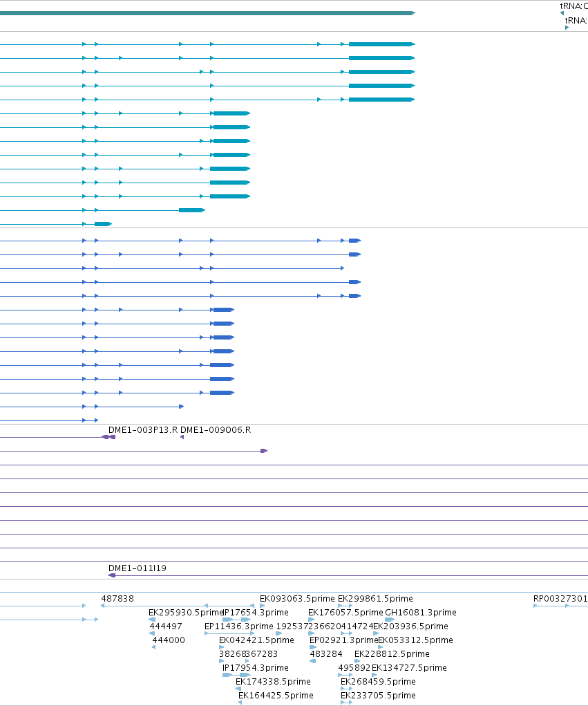Viewport: 588px width, 706px height.
Task: Select the arrow glyph beneath EK295930.5prime
Action: point(152,620)
